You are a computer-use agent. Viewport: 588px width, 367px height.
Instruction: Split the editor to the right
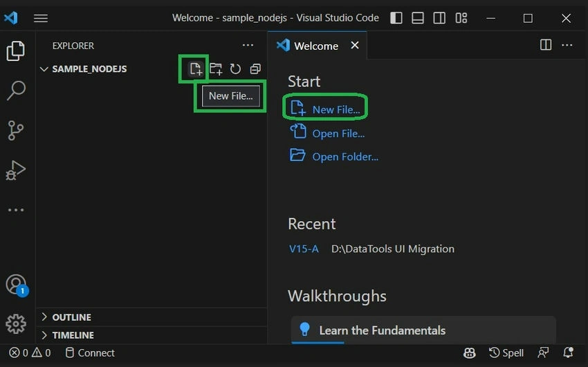546,45
